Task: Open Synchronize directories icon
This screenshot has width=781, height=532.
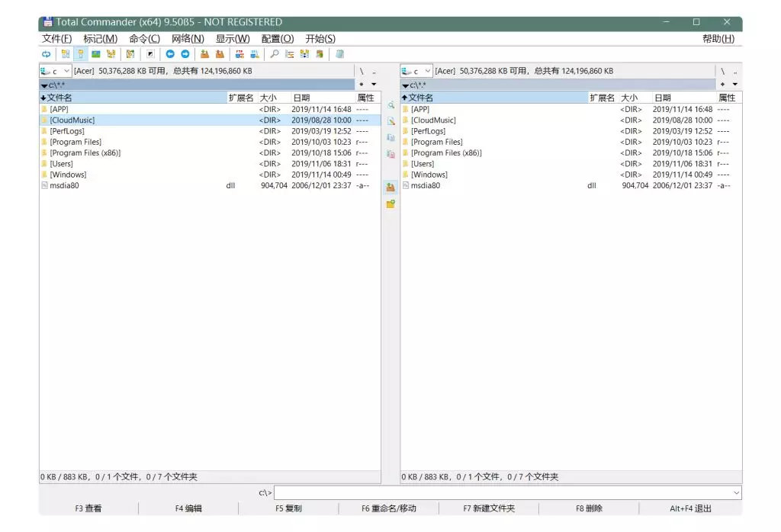Action: (x=304, y=54)
